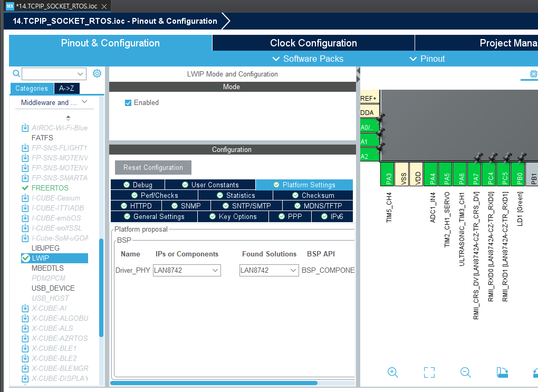The height and width of the screenshot is (392, 538).
Task: Click download icon beside X-CUBE-BLEMGR
Action: pos(25,368)
